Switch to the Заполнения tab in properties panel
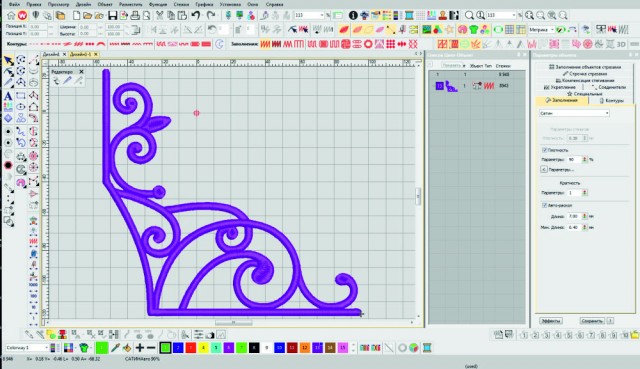 (562, 100)
